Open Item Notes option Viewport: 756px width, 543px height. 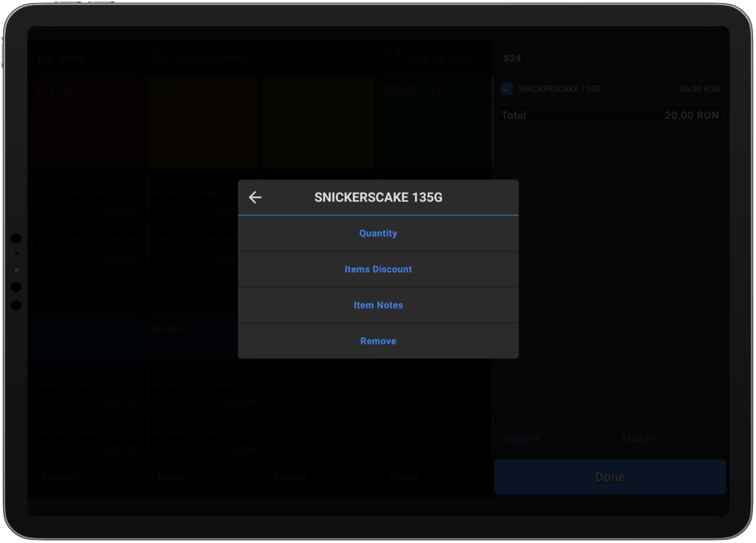click(378, 305)
